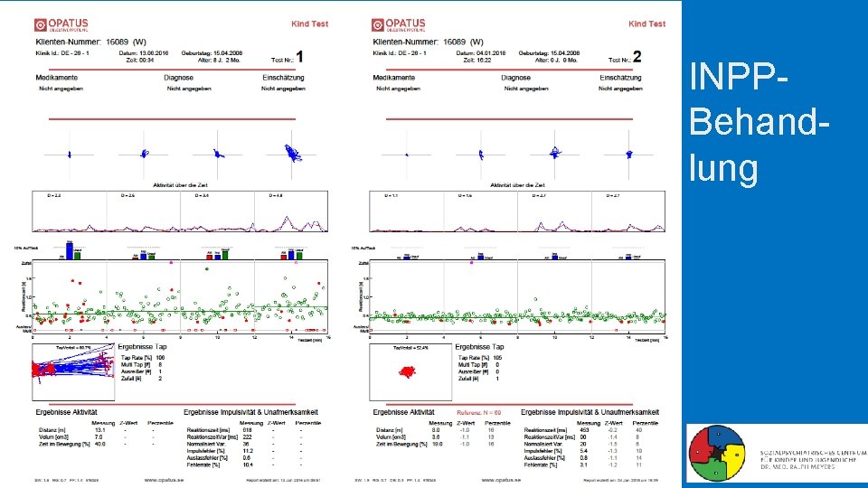The image size is (868, 488).
Task: Click 'Einschätzung' heading on Test 1 report
Action: (x=283, y=78)
